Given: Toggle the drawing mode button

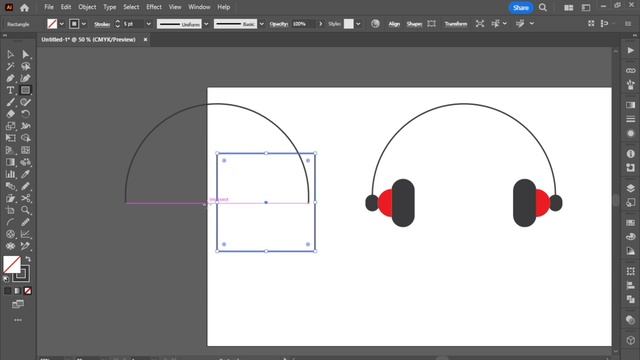Looking at the screenshot, I should pos(18,304).
